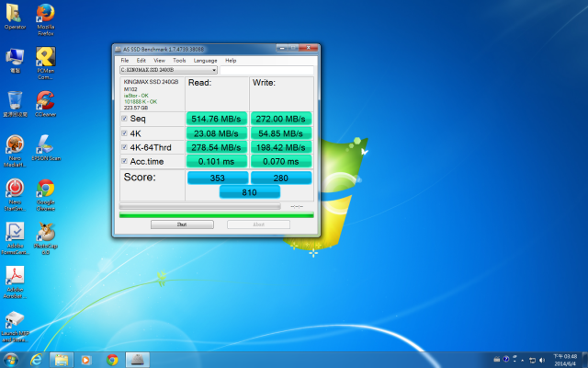Image resolution: width=588 pixels, height=368 pixels.
Task: Click the network tray icon
Action: click(532, 361)
